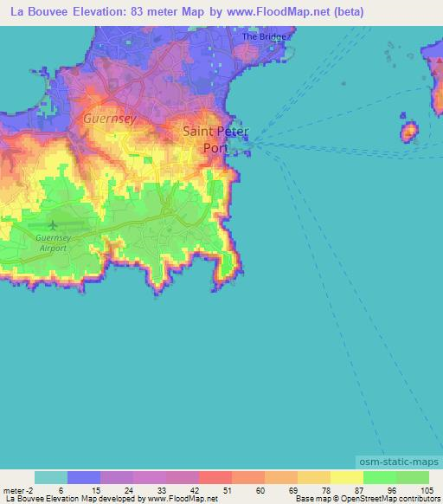
Task: Click the salmon 60 meter legend swatch
Action: pos(248,477)
